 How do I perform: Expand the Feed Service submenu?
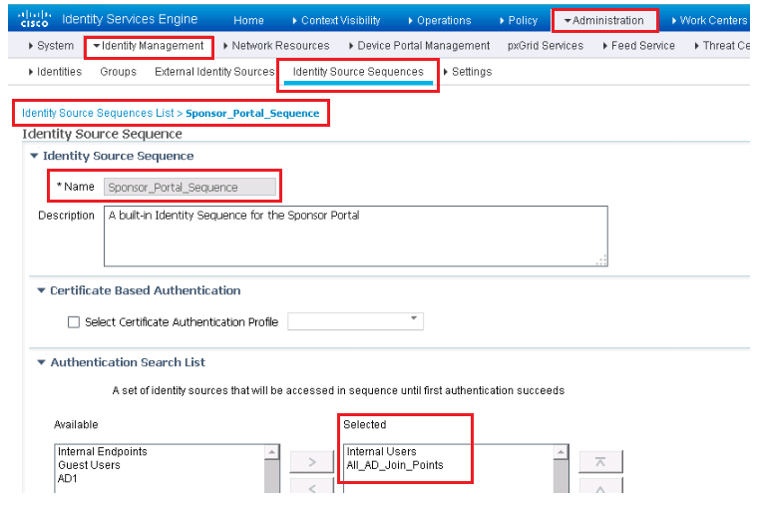pos(639,45)
